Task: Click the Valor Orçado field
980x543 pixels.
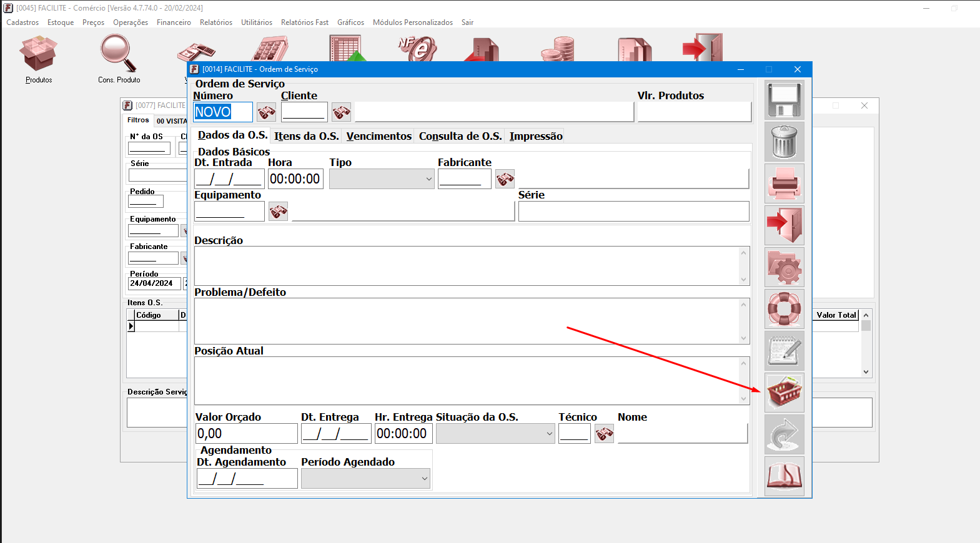Action: 247,434
